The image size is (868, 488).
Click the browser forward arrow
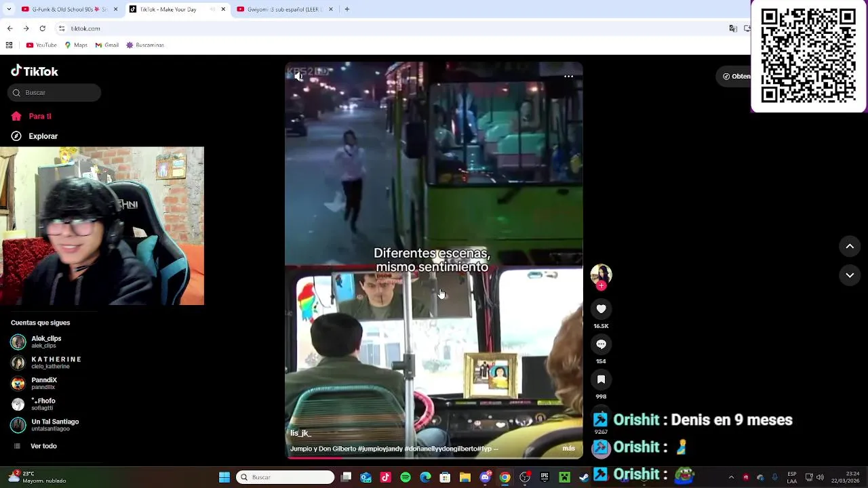(26, 28)
